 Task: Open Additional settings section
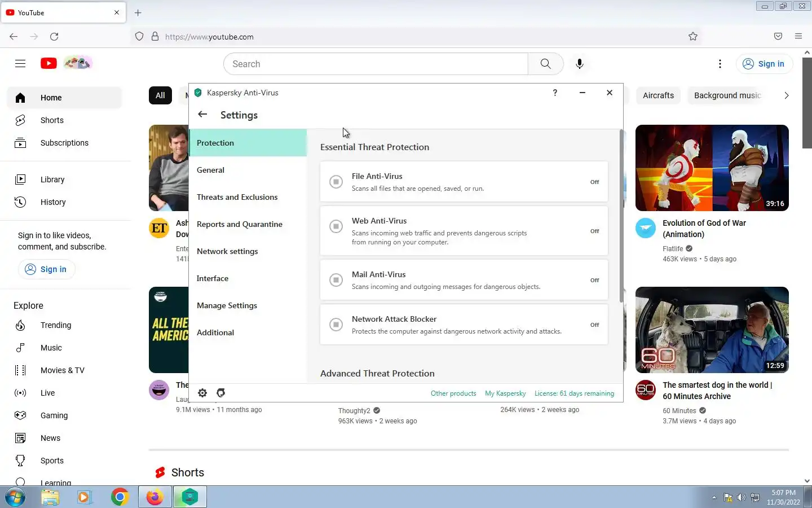point(248,332)
